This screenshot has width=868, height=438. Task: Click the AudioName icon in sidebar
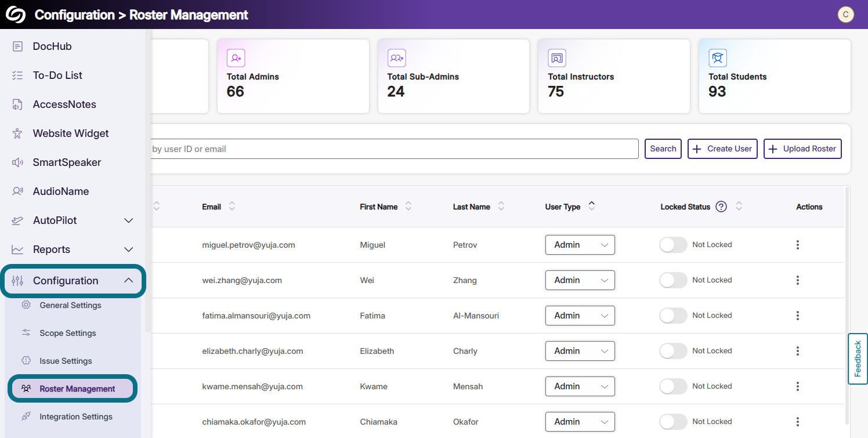[17, 191]
